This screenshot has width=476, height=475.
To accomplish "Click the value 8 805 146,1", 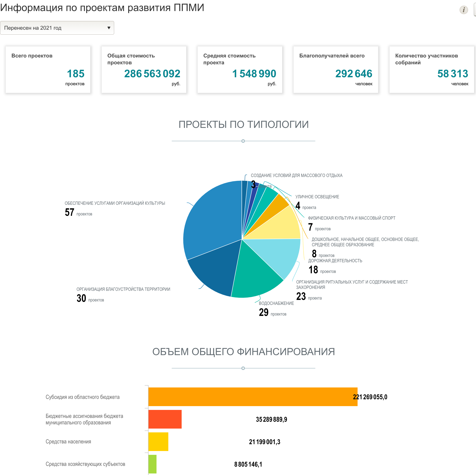I will (x=248, y=464).
